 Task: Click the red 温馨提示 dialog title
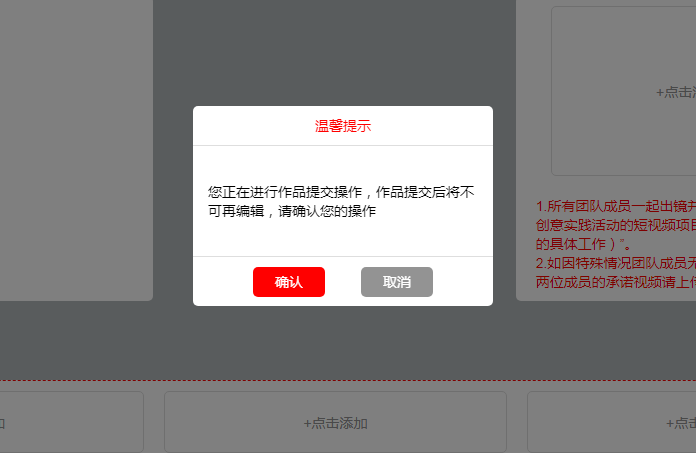point(343,126)
